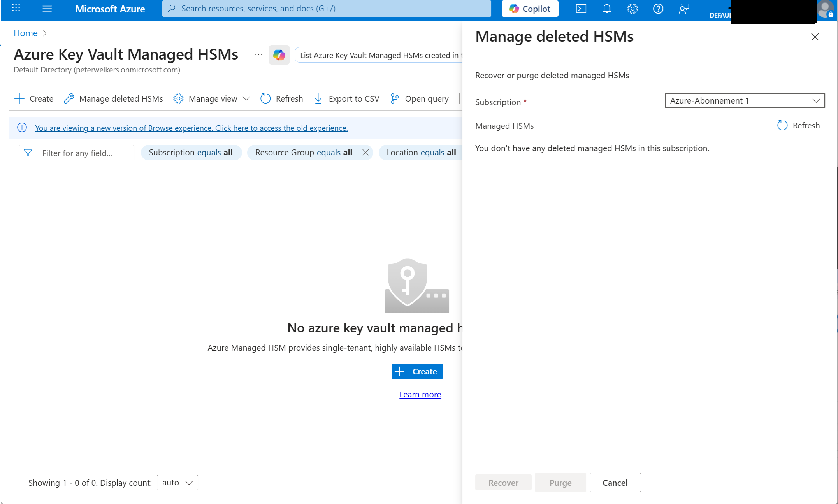Open the Learn more link
Viewport: 838px width, 504px height.
(x=420, y=395)
